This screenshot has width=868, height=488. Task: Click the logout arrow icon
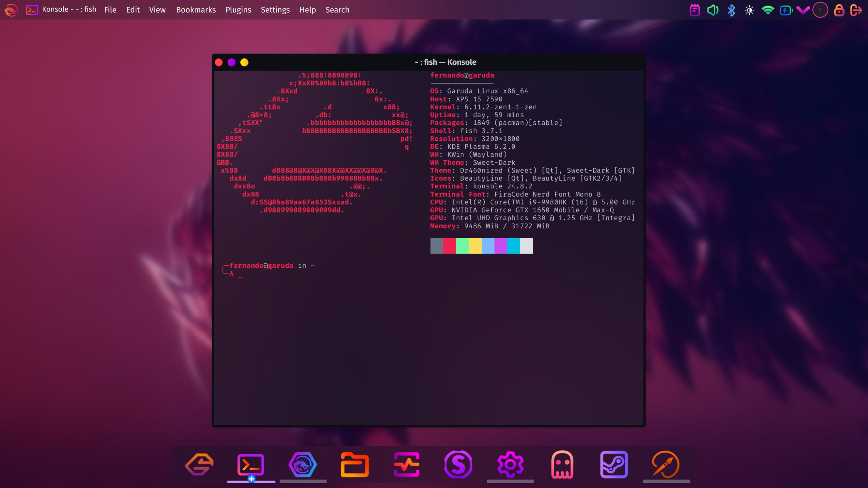pos(856,10)
